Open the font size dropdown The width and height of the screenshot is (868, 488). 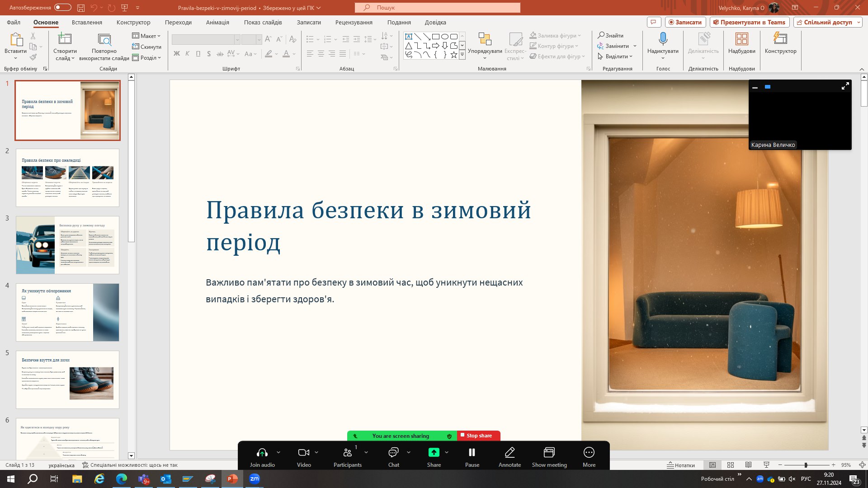(x=259, y=40)
